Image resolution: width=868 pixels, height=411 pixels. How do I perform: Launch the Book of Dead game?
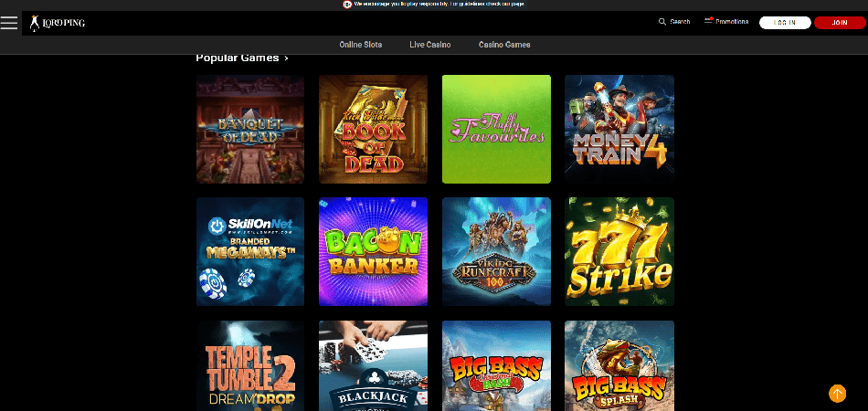373,129
